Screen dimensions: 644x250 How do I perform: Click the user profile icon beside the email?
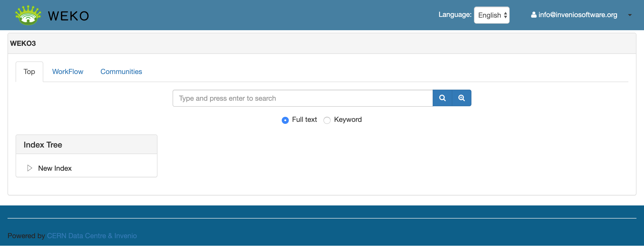534,15
